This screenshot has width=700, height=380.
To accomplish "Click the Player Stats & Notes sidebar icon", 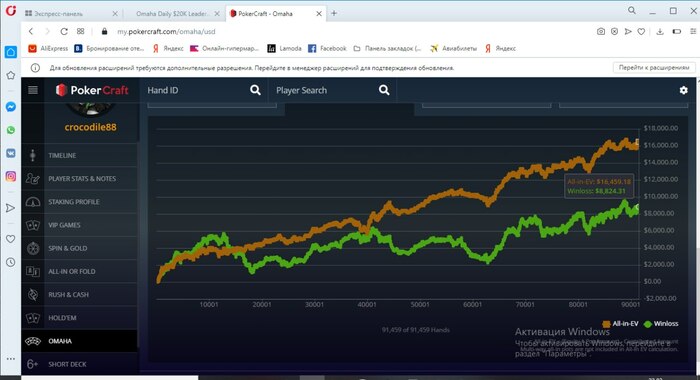I will 33,179.
